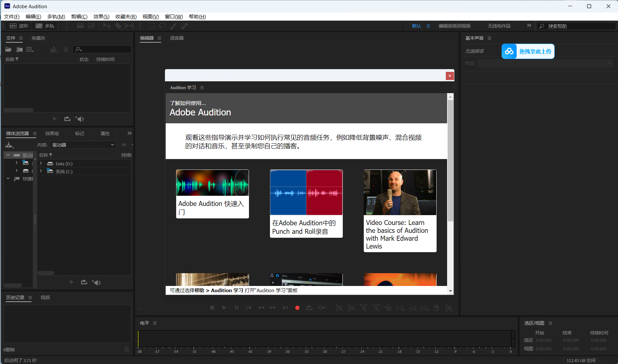Click the red Record button
Viewport: 618px width, 364px height.
coord(297,308)
